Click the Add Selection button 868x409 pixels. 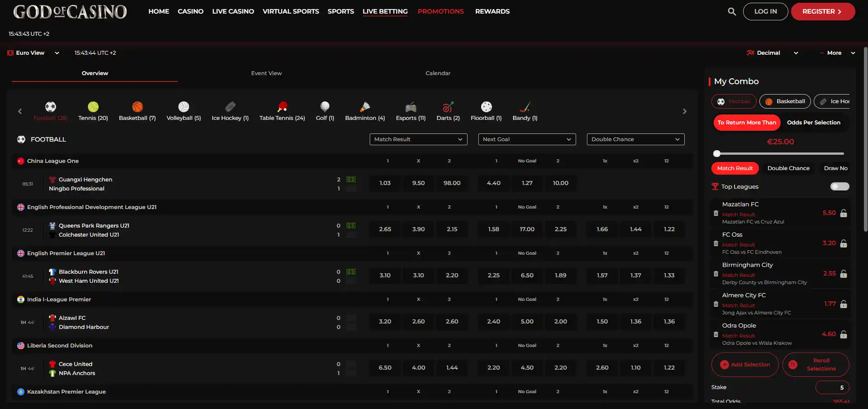[745, 365]
